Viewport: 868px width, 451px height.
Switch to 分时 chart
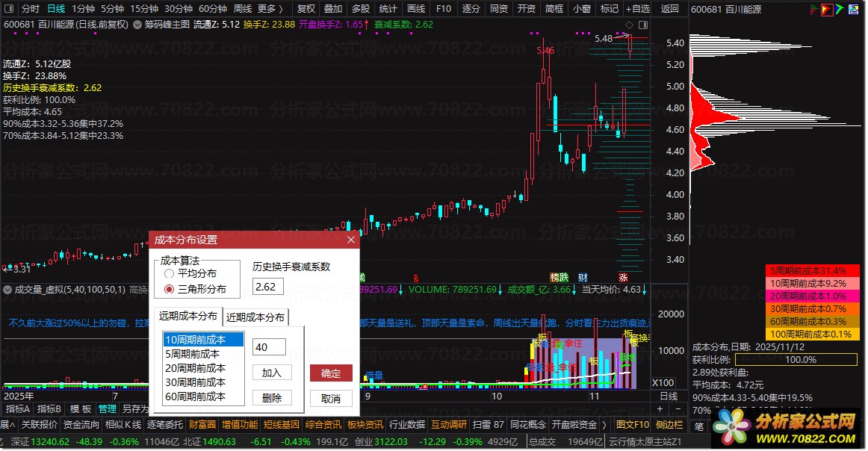(31, 9)
